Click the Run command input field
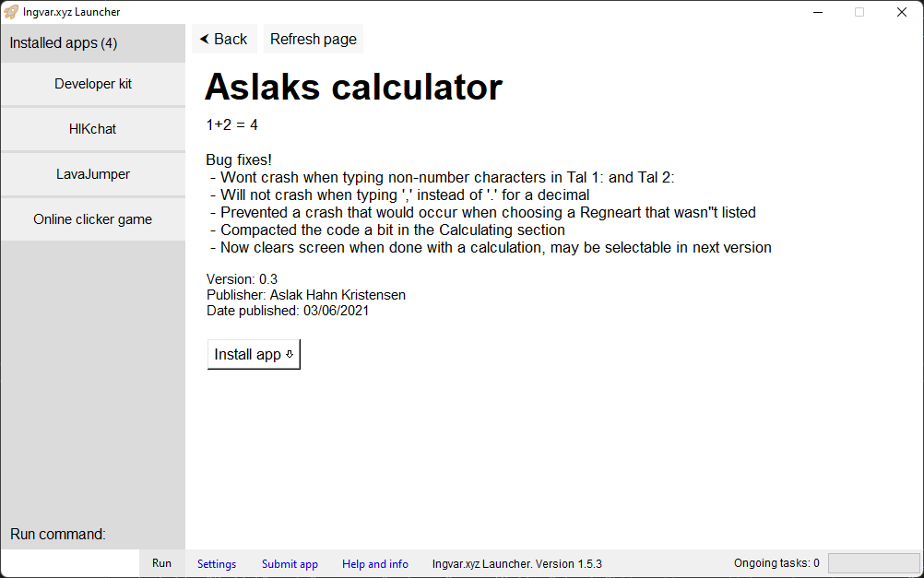924x578 pixels. (70, 563)
